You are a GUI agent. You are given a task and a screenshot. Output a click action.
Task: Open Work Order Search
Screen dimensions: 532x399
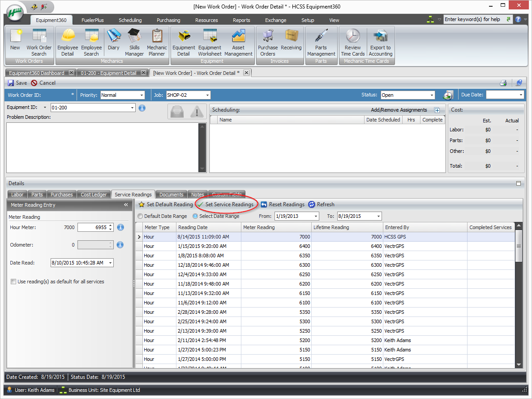tap(39, 43)
